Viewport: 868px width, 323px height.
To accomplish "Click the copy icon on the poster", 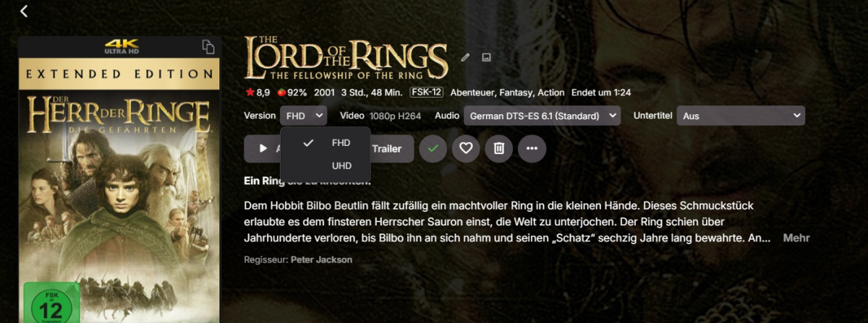I will [208, 48].
